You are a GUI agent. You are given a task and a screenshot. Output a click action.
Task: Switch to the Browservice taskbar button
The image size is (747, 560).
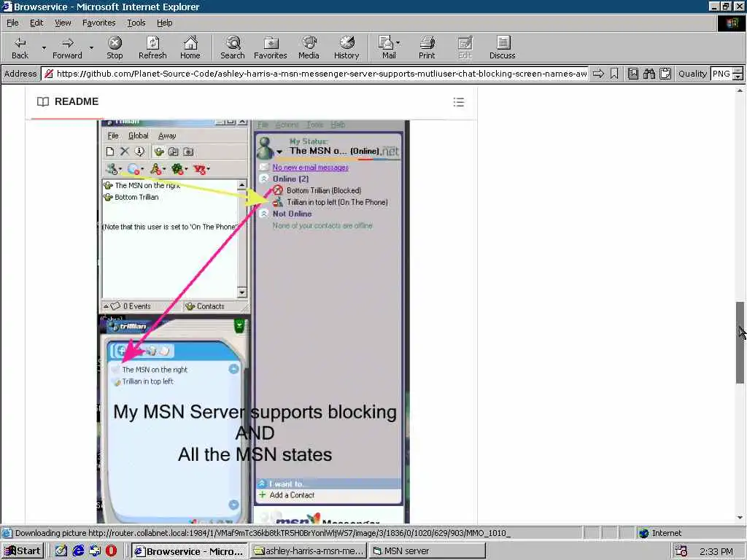189,551
